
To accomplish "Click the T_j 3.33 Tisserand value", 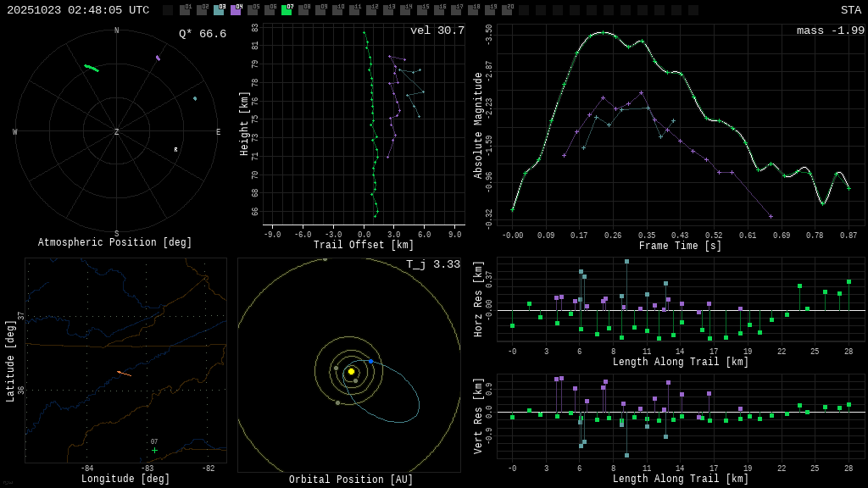I will coord(432,264).
